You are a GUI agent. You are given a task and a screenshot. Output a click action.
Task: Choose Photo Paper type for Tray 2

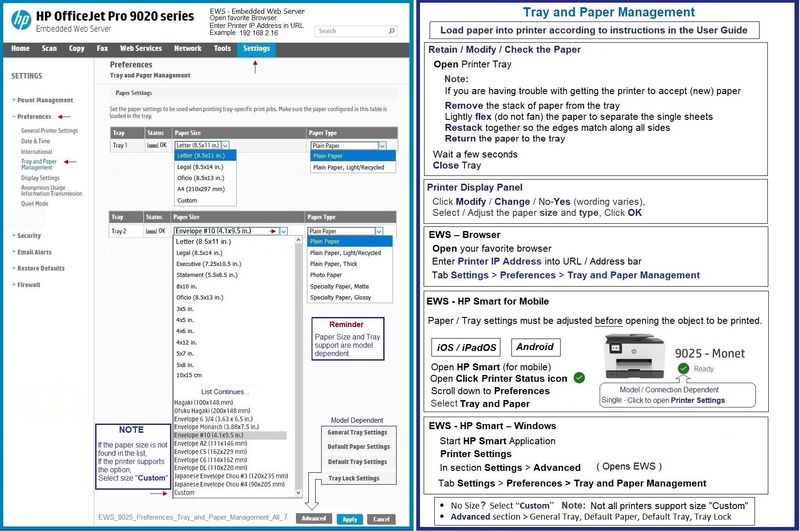(326, 275)
